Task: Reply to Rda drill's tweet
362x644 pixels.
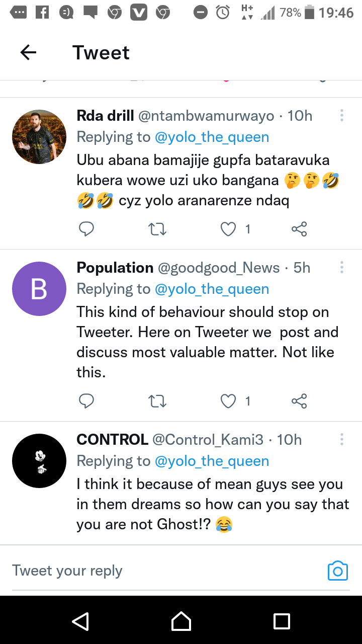Action: point(86,229)
